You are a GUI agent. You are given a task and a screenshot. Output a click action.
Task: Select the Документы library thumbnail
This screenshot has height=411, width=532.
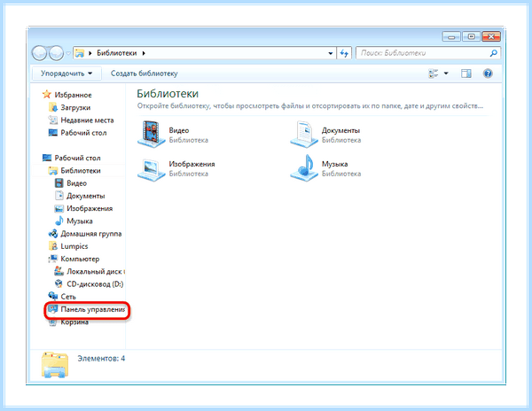coord(303,134)
